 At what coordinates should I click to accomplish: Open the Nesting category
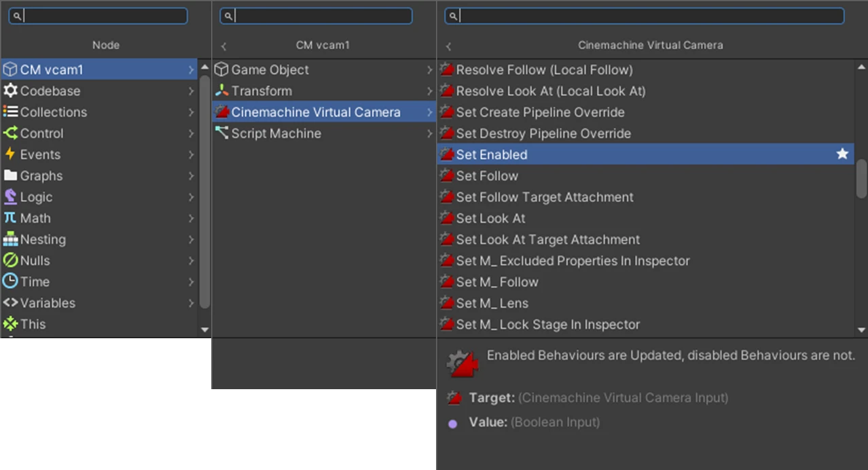tap(99, 239)
